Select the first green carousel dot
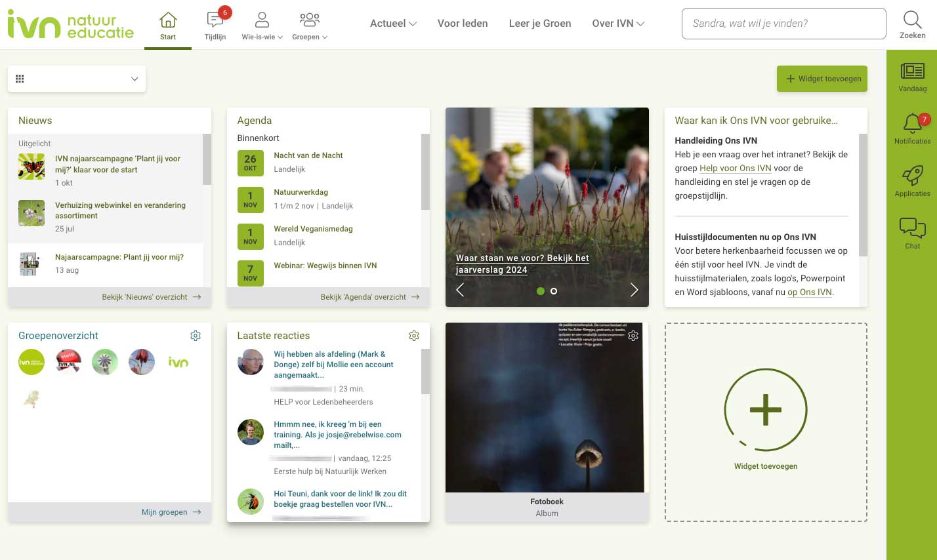This screenshot has width=937, height=560. pyautogui.click(x=541, y=291)
